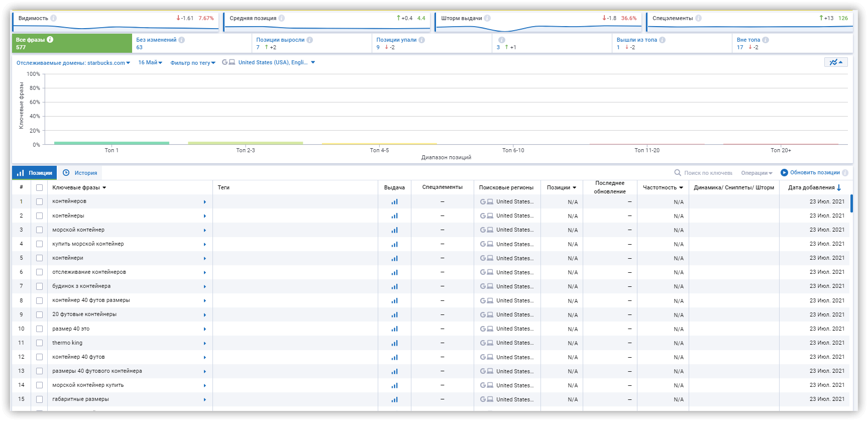This screenshot has width=868, height=421.
Task: Check the box for морской контейнер купить
Action: [39, 385]
